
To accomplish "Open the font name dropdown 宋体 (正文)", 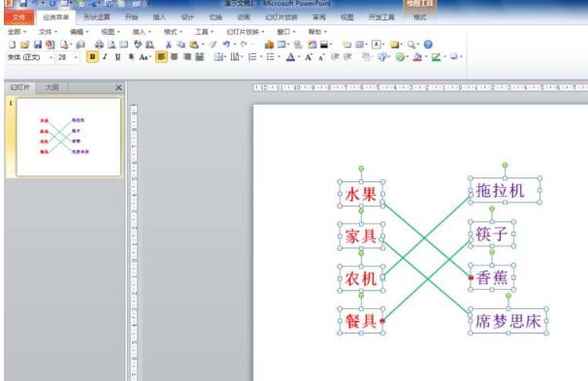I will (x=30, y=57).
